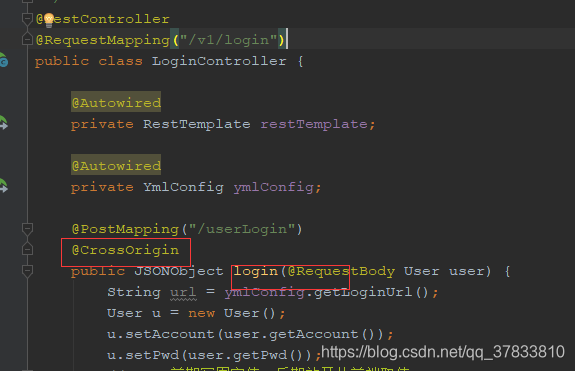Viewport: 575px width, 371px height.
Task: Click the @RequestMapping annotation
Action: 103,40
